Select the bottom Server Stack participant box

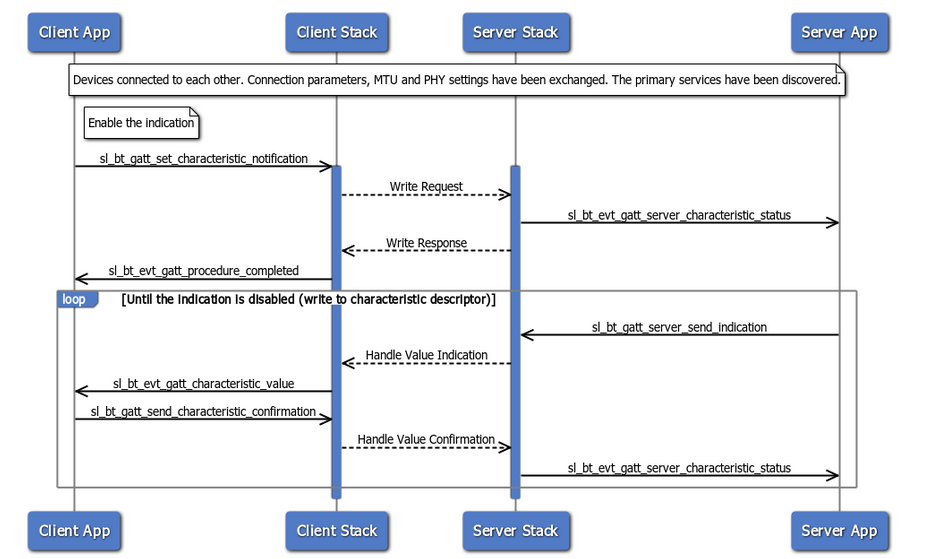[515, 530]
